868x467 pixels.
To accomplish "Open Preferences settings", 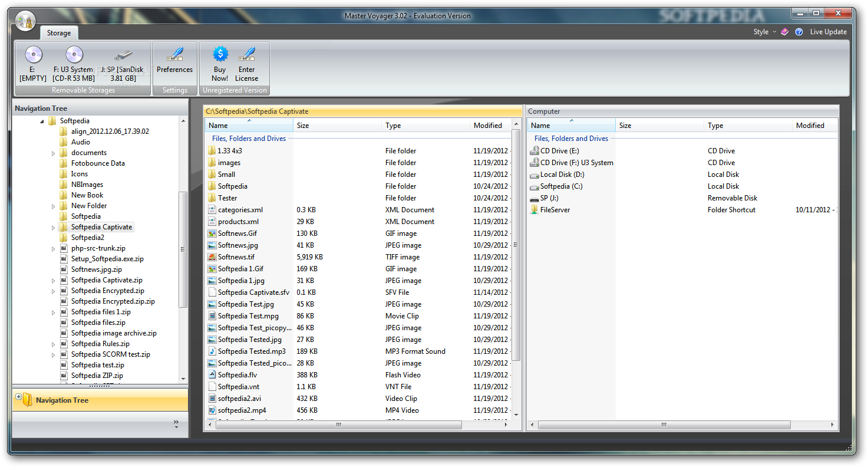I will 174,60.
